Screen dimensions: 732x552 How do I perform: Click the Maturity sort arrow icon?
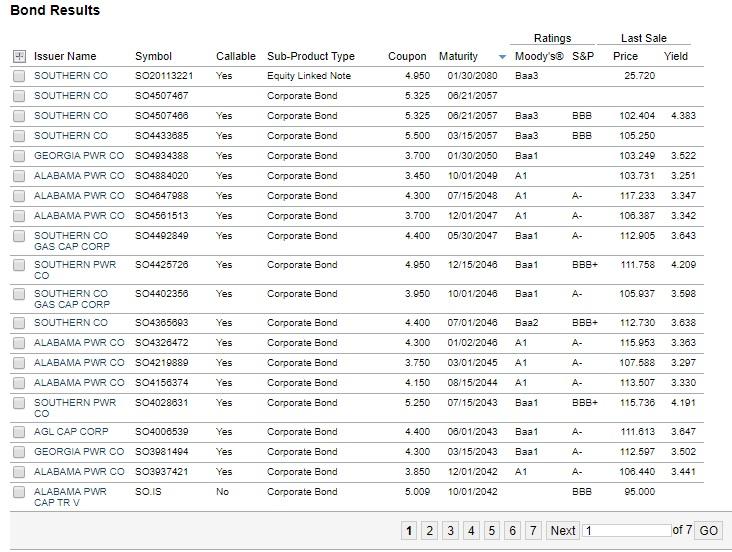[502, 57]
